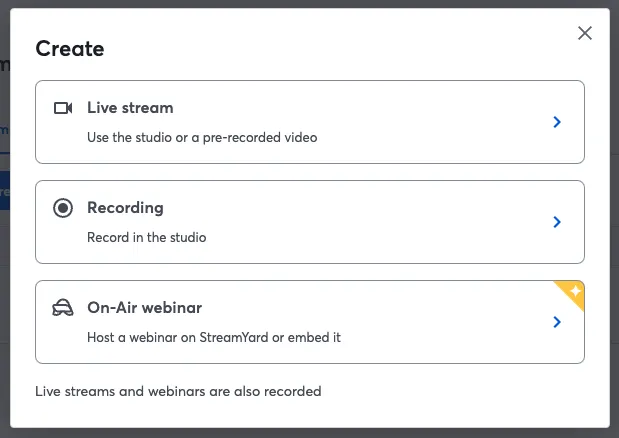Viewport: 619px width, 438px height.
Task: Click "Record in the studio" description
Action: (x=147, y=237)
